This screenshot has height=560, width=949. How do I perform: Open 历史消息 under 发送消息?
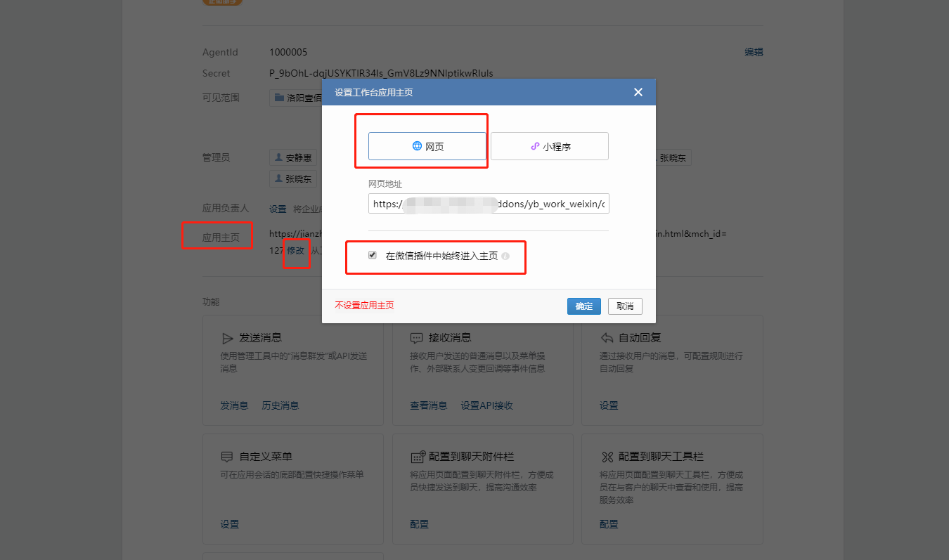click(280, 405)
